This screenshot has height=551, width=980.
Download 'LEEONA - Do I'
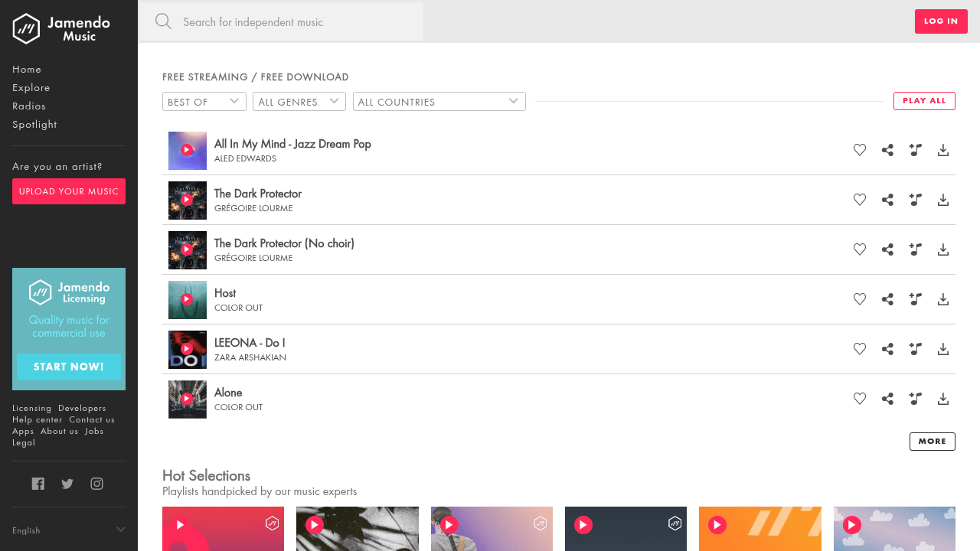click(943, 349)
